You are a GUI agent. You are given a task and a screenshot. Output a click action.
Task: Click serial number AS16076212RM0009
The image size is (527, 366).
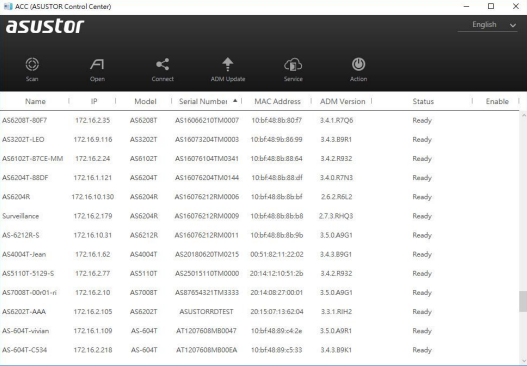(207, 216)
